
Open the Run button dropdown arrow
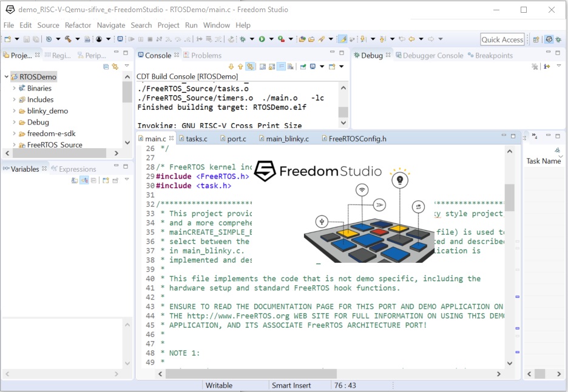tap(270, 39)
